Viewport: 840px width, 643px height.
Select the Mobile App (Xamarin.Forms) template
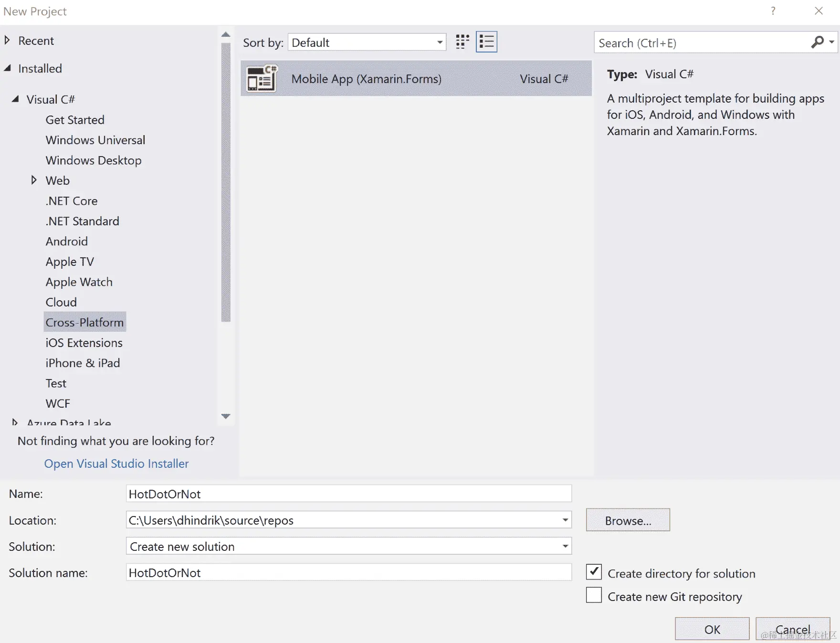[x=416, y=78]
